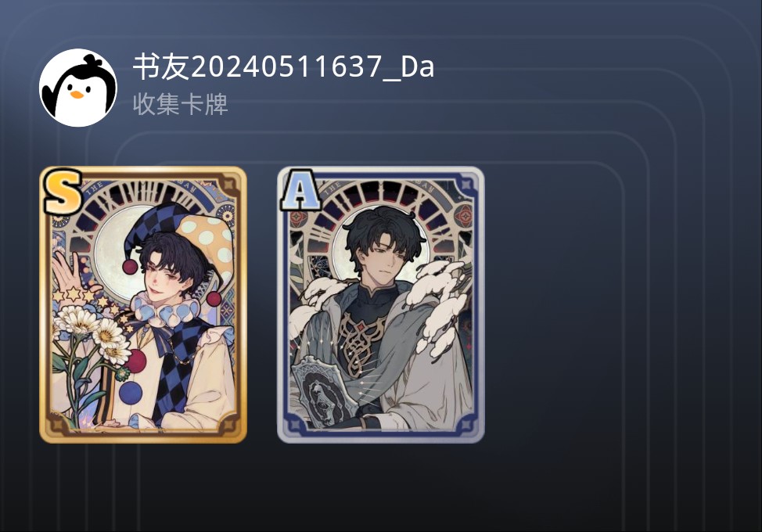This screenshot has height=532, width=762.
Task: Click the username 书友20240511637_Da
Action: pyautogui.click(x=283, y=67)
